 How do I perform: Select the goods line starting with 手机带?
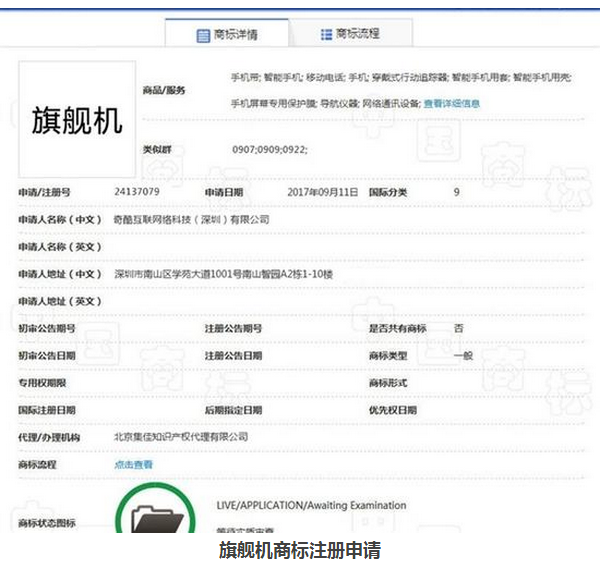tap(401, 78)
